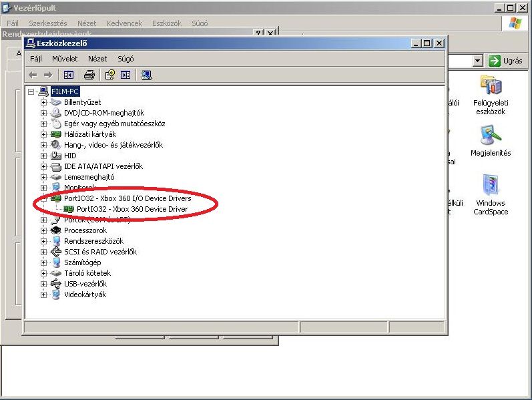Open the Windows CardSpace icon
Viewport: 532px width, 400px height.
pos(491,194)
